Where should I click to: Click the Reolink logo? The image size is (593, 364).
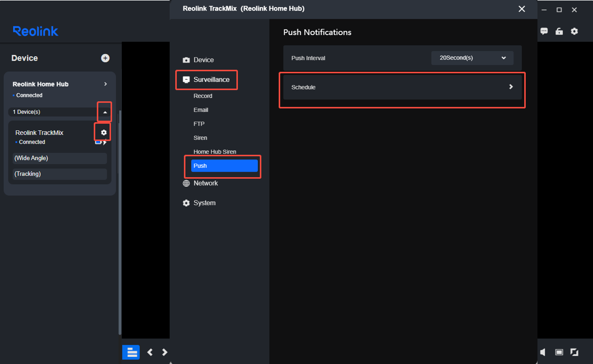pyautogui.click(x=36, y=31)
